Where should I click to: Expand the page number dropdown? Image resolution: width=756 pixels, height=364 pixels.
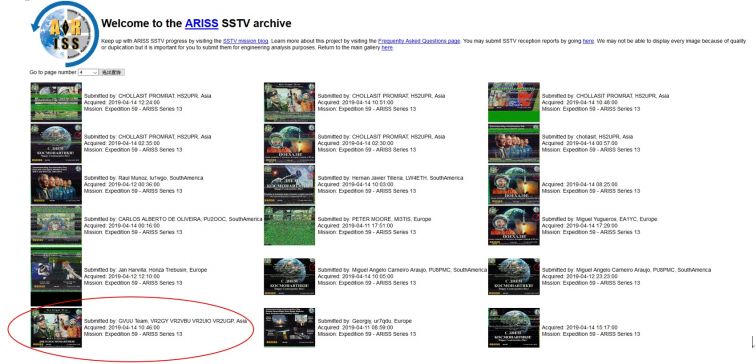click(x=88, y=72)
